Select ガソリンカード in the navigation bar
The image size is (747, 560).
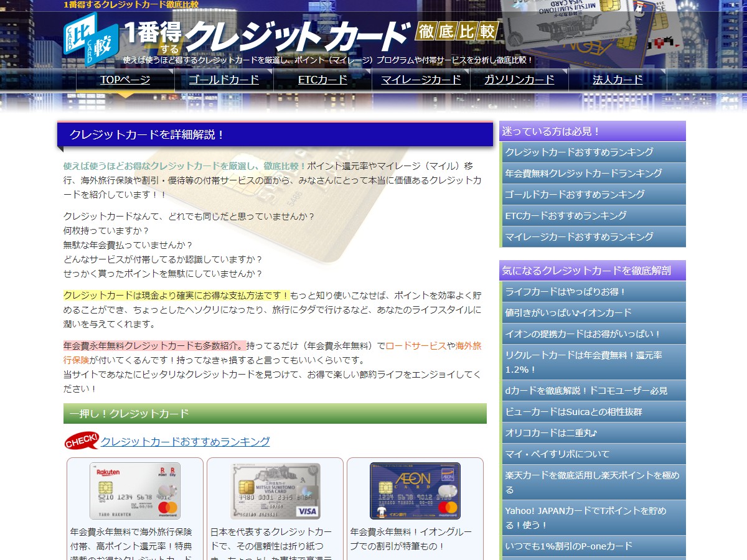[519, 80]
